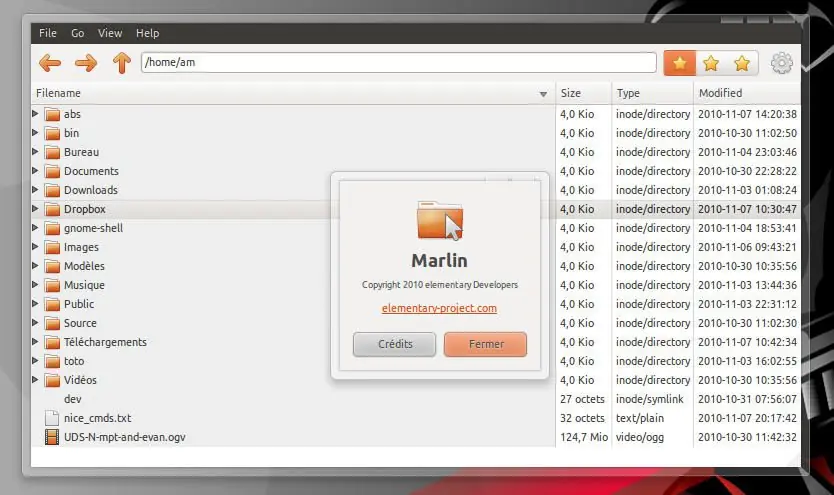Viewport: 834px width, 495px height.
Task: Click the Public folder icon
Action: point(52,305)
